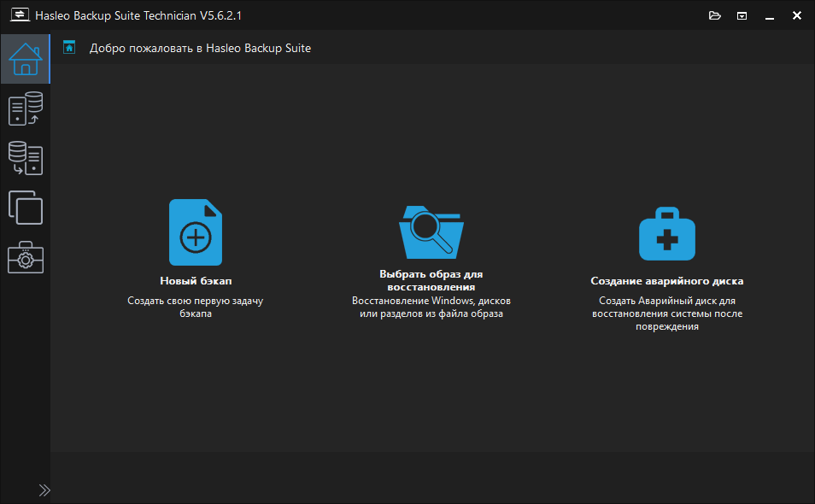
Task: Click the "Новый бэкап" label
Action: [196, 280]
